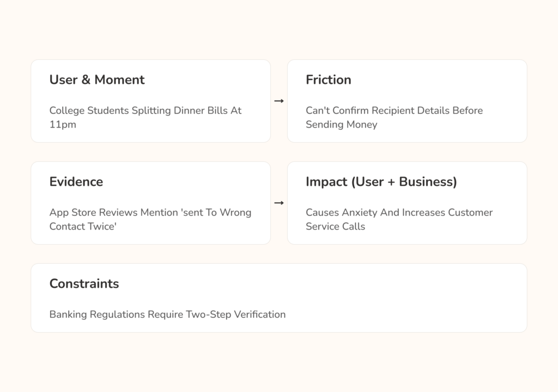Screen dimensions: 558x392
Task: Click the "Service Calls" text in Impact card
Action: [335, 227]
